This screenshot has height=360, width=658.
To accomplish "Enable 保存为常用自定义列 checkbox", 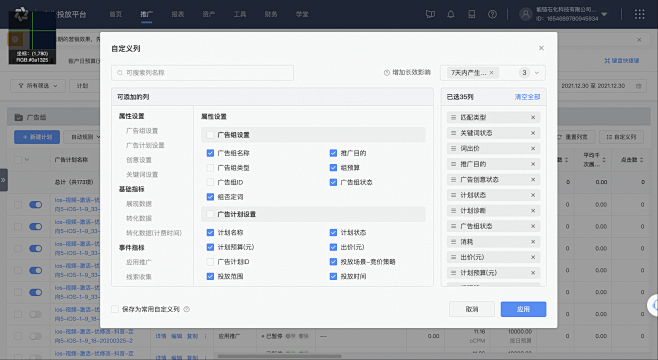I will point(115,309).
